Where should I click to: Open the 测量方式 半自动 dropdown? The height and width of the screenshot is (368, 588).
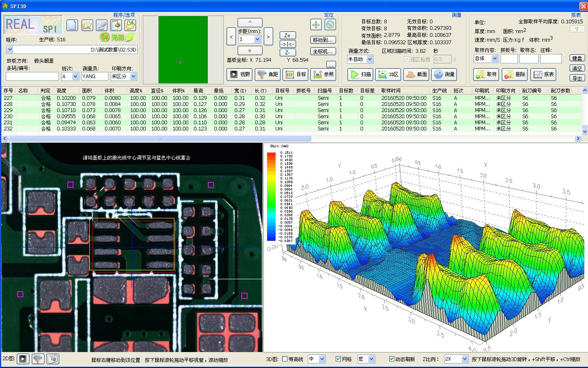[370, 59]
